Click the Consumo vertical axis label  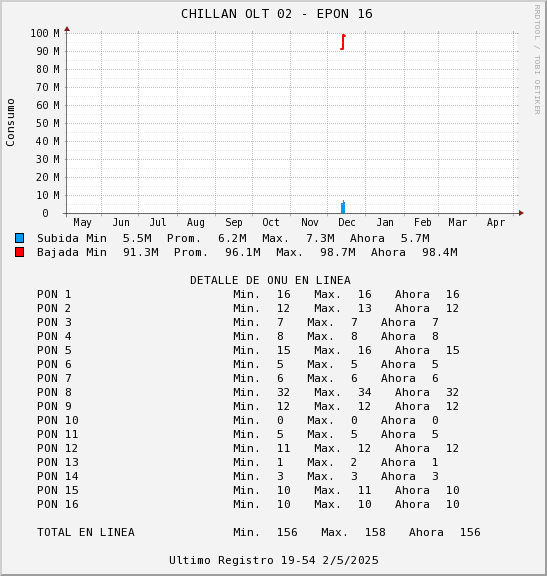click(10, 122)
